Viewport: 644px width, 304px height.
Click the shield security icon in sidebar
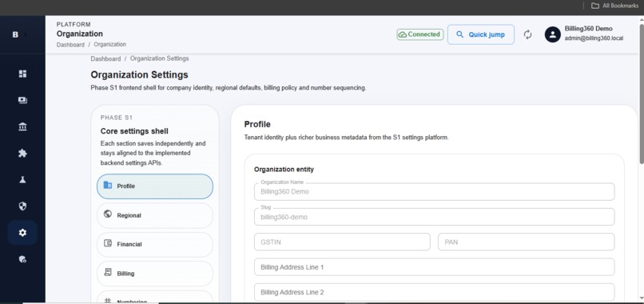click(22, 206)
